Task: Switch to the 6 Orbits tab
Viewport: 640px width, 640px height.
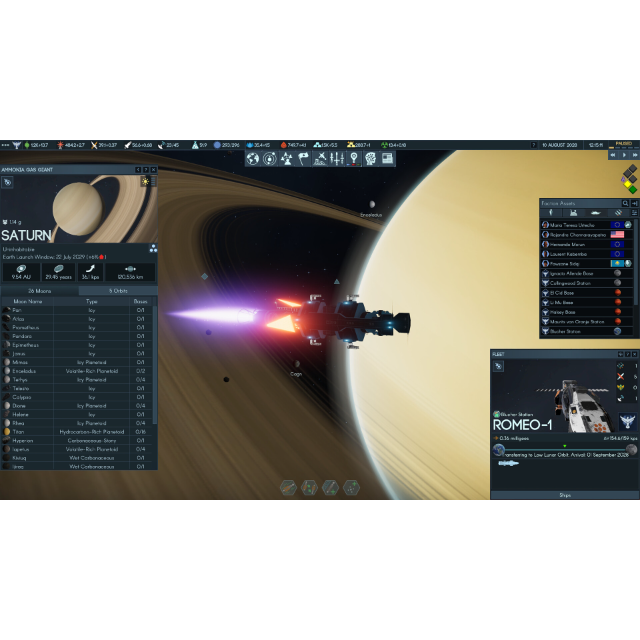Action: tap(118, 291)
